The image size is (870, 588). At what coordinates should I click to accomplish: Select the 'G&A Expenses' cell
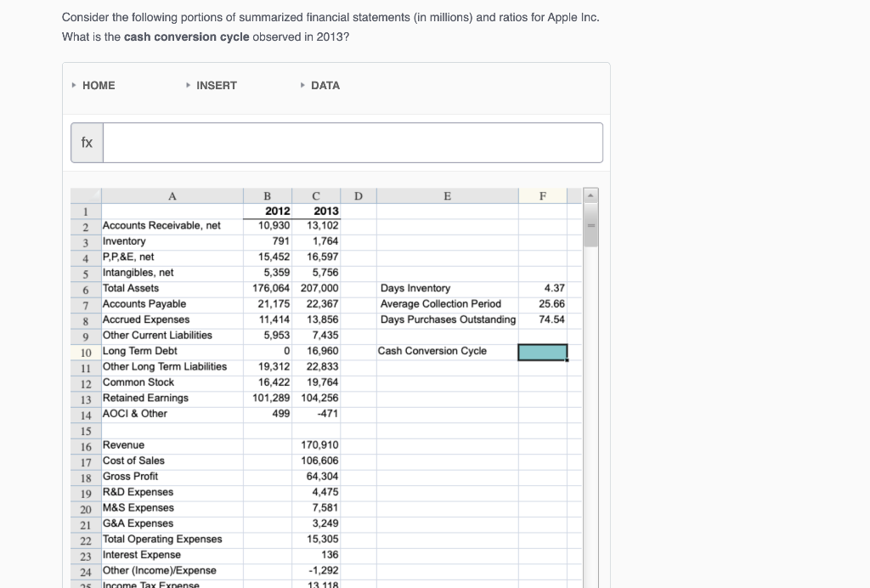pos(172,523)
